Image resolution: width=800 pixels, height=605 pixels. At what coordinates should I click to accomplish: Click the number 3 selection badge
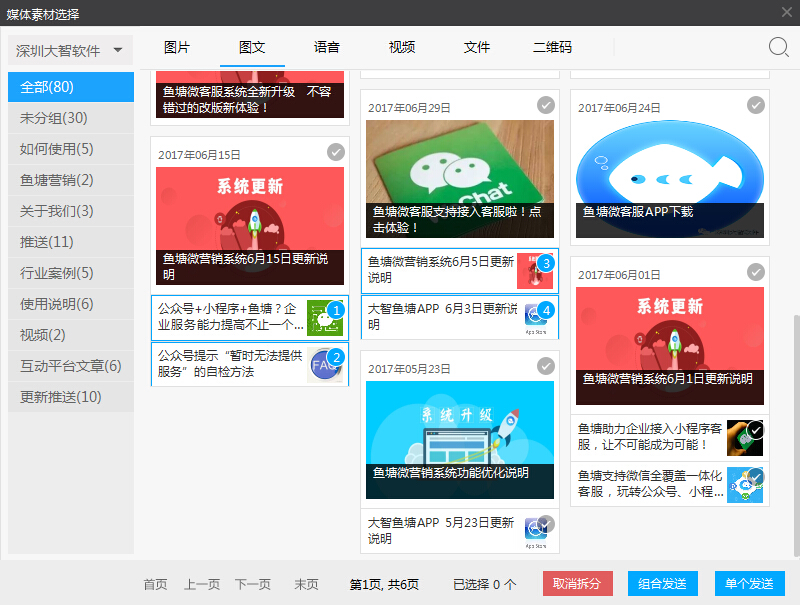(546, 263)
